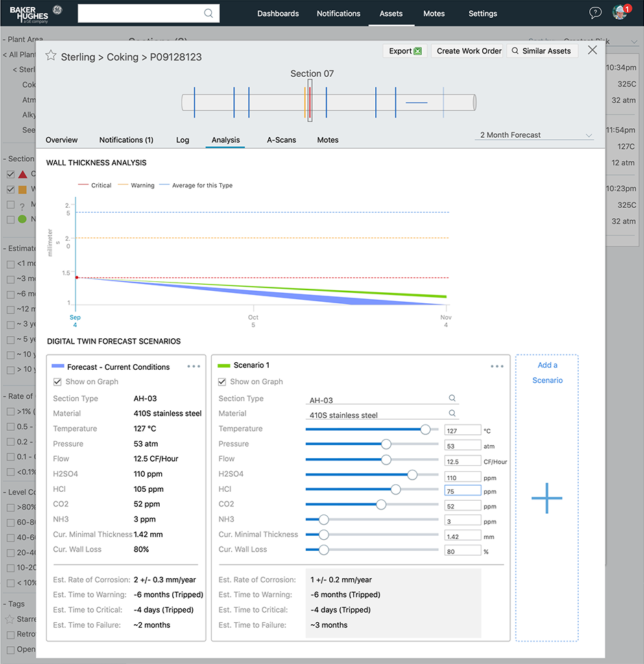Viewport: 644px width, 664px height.
Task: Collapse the Level filter group
Action: click(x=19, y=492)
